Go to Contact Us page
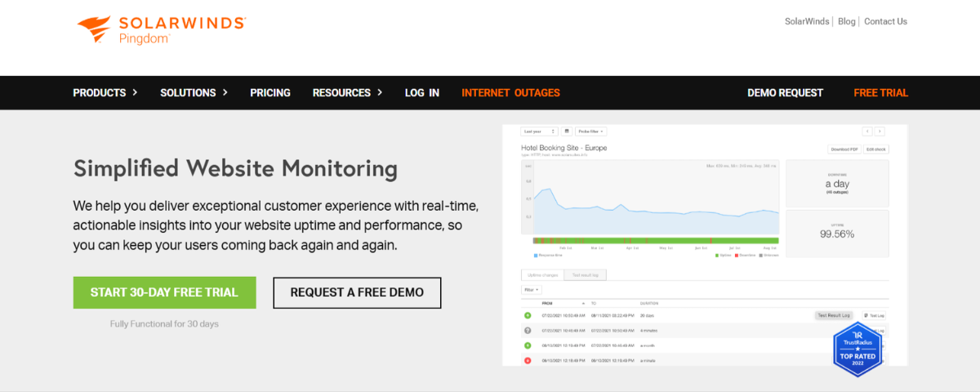This screenshot has height=392, width=980. (885, 21)
